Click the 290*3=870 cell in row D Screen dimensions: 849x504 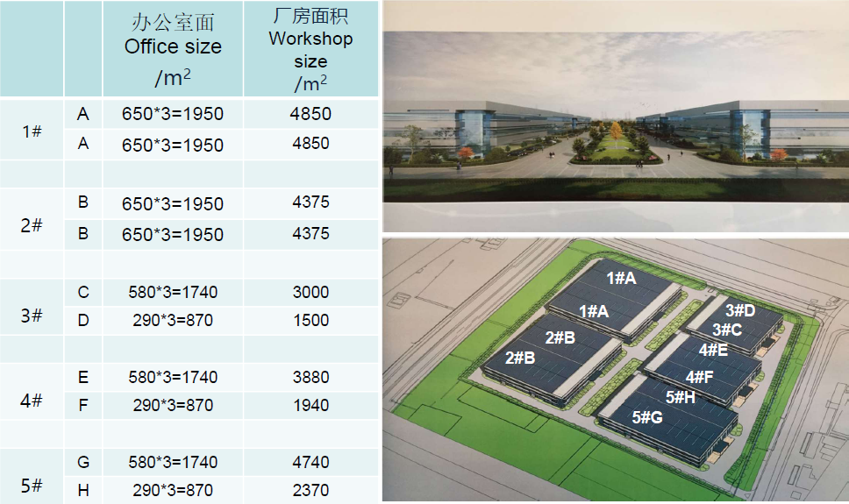[x=173, y=321]
